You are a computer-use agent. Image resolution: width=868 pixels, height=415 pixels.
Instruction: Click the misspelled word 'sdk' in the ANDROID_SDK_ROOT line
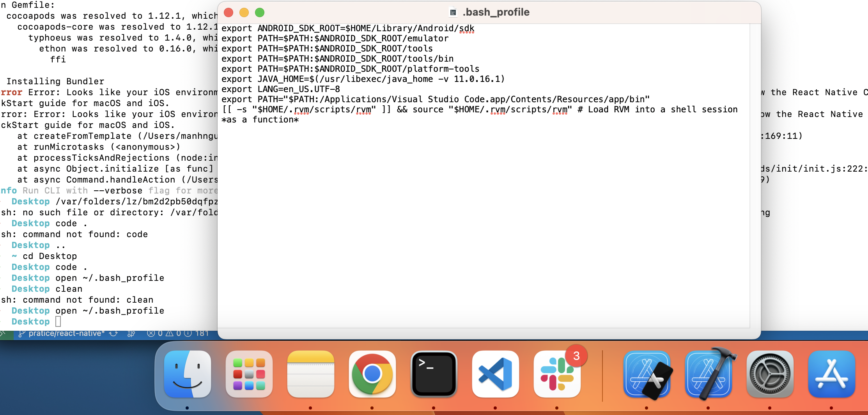467,28
